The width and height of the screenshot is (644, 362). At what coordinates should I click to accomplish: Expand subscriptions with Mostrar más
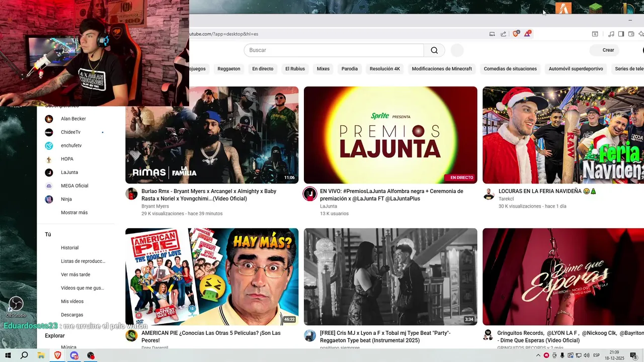tap(74, 213)
